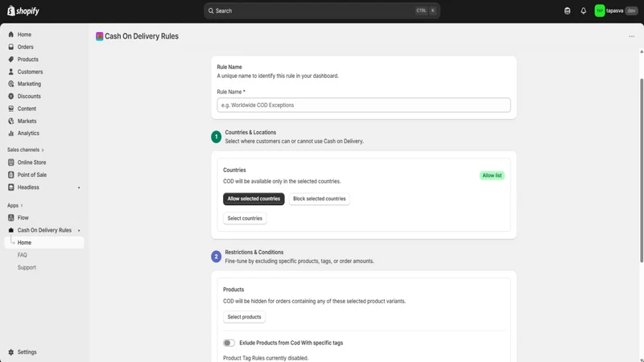Open Marketing via its target icon
The image size is (644, 362).
click(11, 84)
